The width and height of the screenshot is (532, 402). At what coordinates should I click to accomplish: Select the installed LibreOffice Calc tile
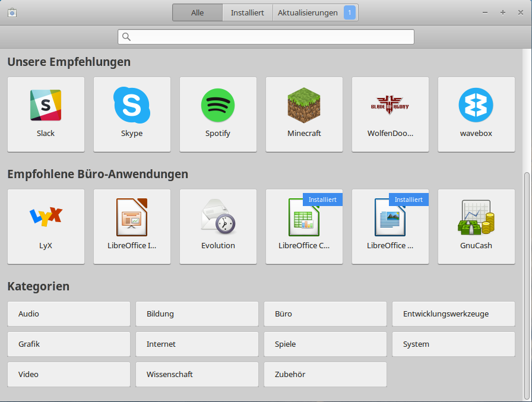[x=304, y=226]
